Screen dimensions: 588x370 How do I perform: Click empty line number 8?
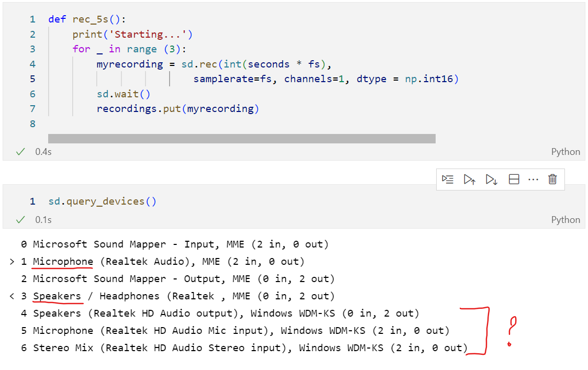click(x=32, y=124)
